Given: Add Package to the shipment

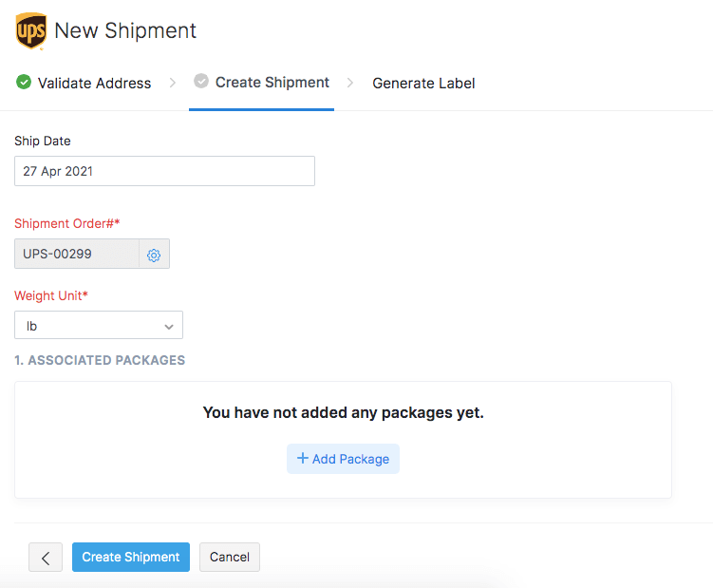Looking at the screenshot, I should tap(343, 459).
